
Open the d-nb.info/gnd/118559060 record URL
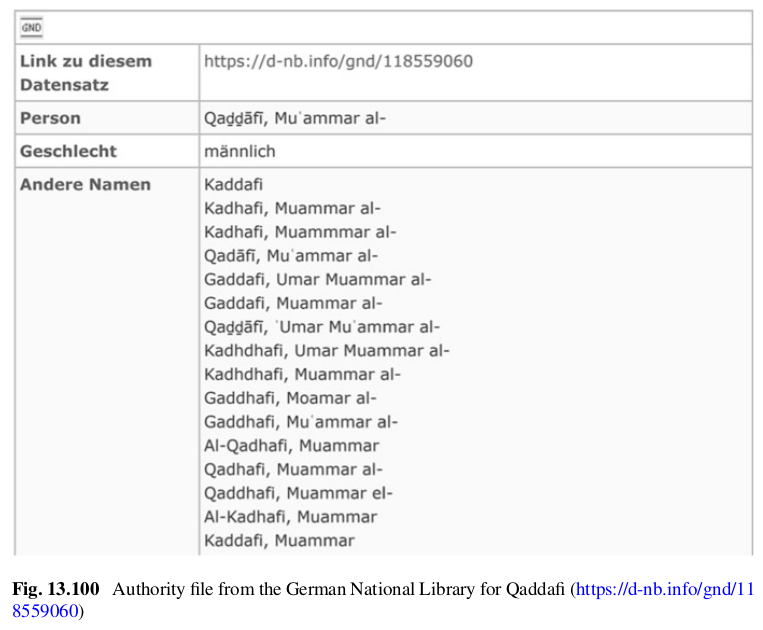(x=338, y=61)
